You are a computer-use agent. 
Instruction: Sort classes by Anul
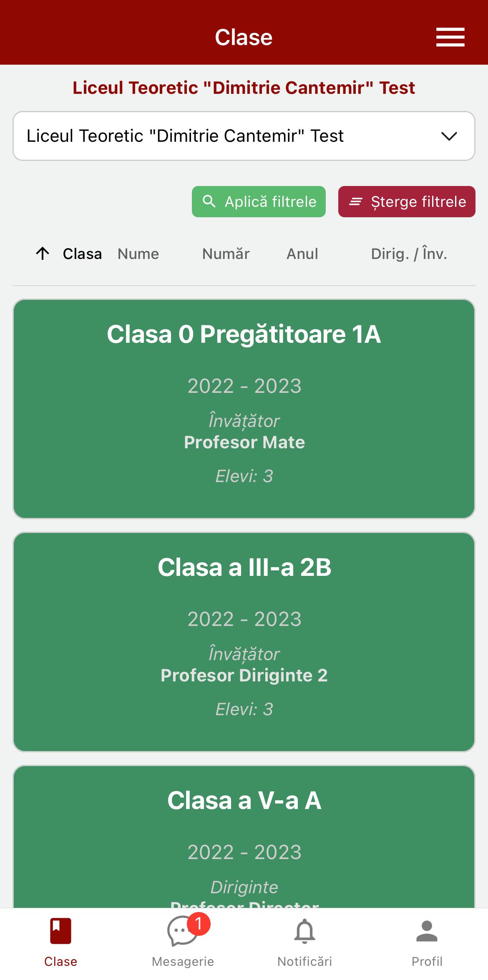click(302, 254)
